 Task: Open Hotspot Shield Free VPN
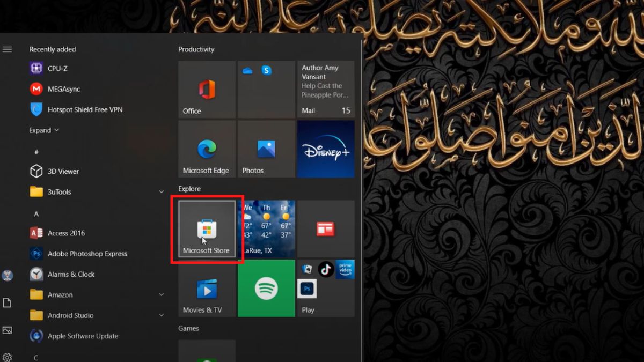pyautogui.click(x=97, y=109)
